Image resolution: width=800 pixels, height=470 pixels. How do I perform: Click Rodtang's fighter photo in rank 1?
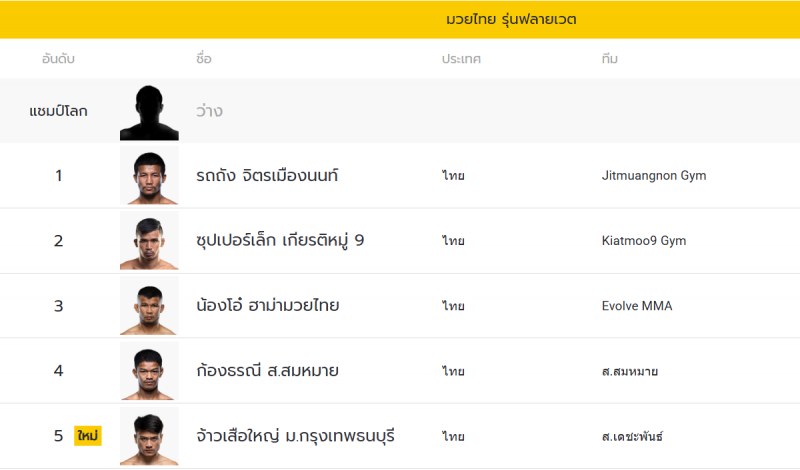(x=149, y=176)
